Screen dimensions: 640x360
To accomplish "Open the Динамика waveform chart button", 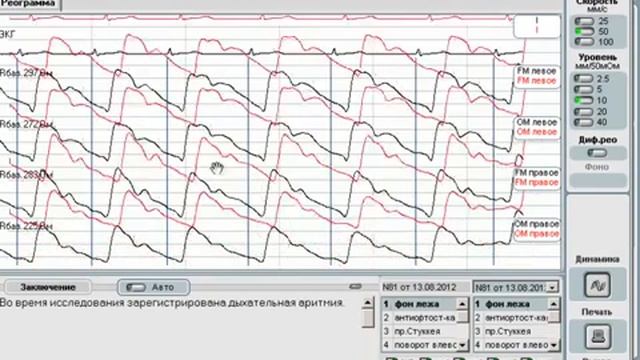I will [x=598, y=285].
